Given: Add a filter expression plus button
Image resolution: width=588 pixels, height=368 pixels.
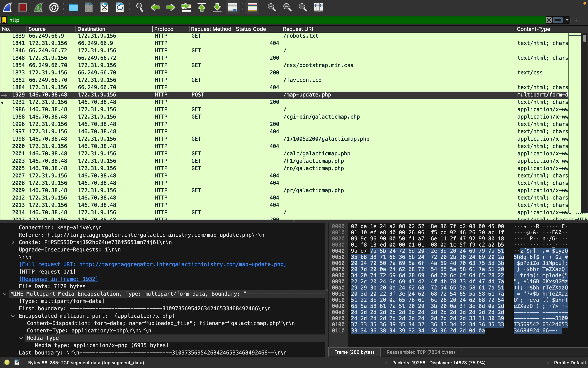Looking at the screenshot, I should click(577, 20).
